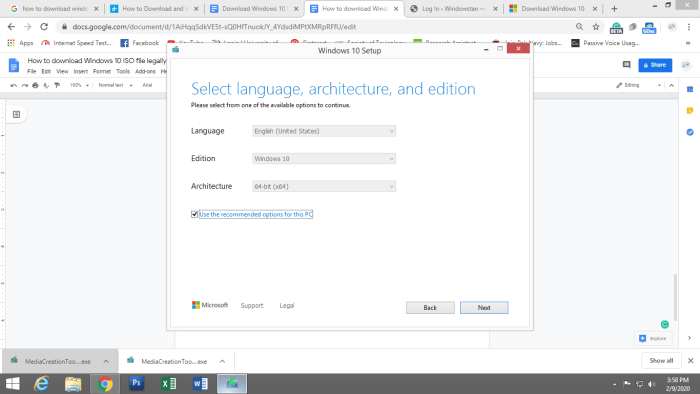This screenshot has width=700, height=394.
Task: Open the Arial font selector
Action: (147, 85)
